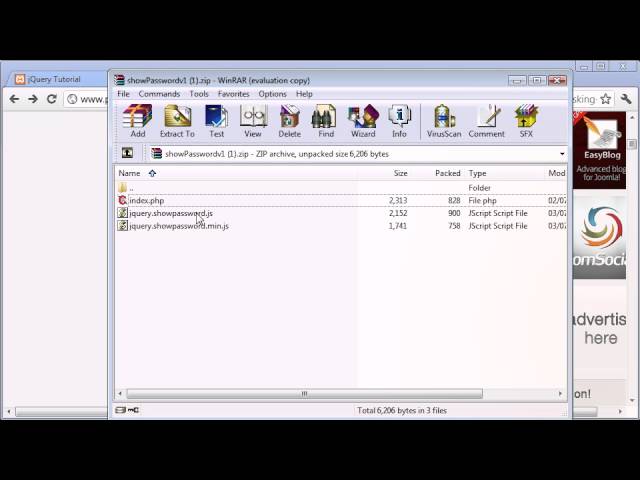Image resolution: width=640 pixels, height=480 pixels.
Task: Click the size value 1,741
Action: click(398, 226)
